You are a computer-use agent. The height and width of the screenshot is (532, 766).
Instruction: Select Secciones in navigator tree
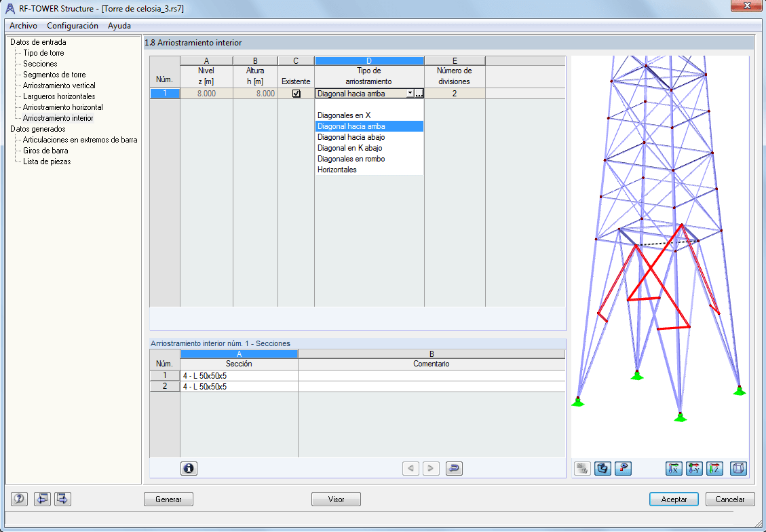40,64
